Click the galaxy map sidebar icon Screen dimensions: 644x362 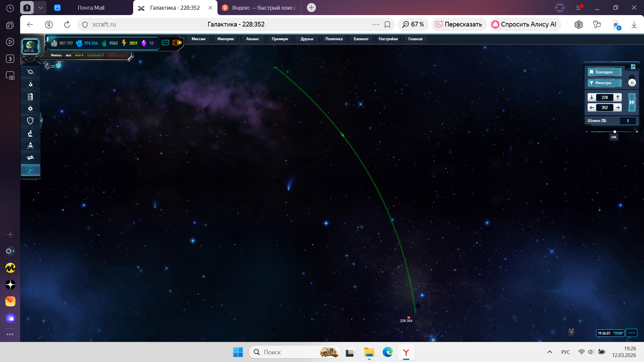click(30, 170)
